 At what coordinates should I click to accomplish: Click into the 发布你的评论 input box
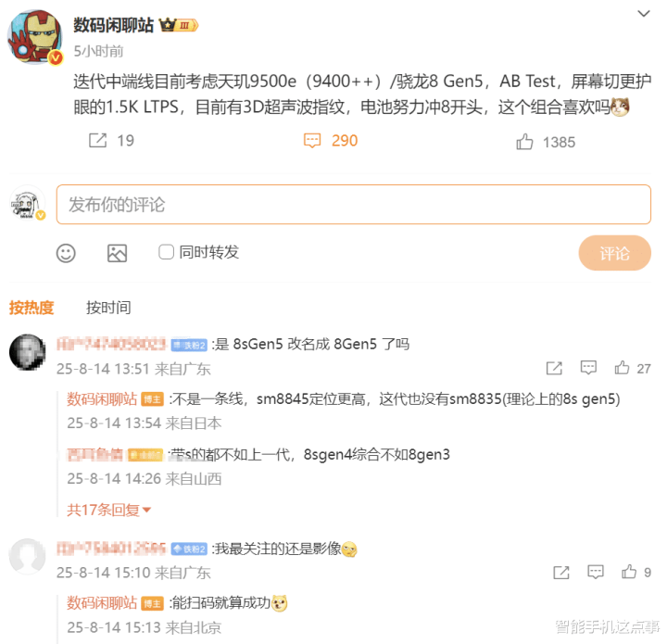point(354,204)
